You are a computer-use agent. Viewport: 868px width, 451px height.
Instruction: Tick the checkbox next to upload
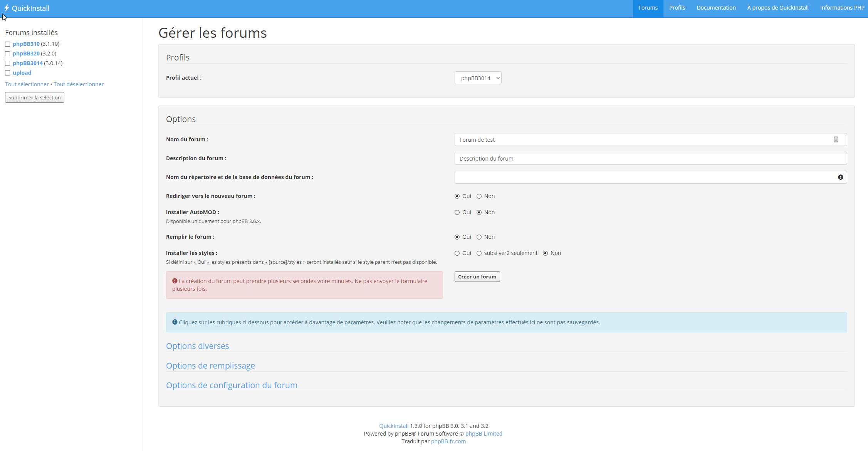point(7,73)
